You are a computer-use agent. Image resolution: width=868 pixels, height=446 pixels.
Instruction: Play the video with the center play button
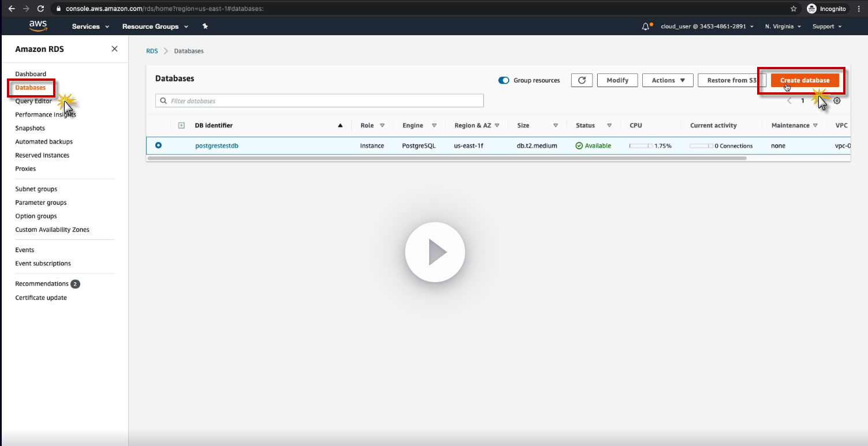point(435,252)
